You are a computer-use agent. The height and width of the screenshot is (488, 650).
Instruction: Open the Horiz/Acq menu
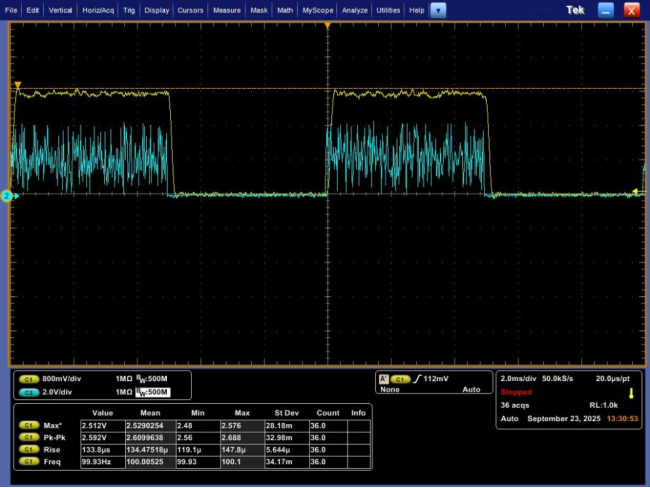coord(98,10)
